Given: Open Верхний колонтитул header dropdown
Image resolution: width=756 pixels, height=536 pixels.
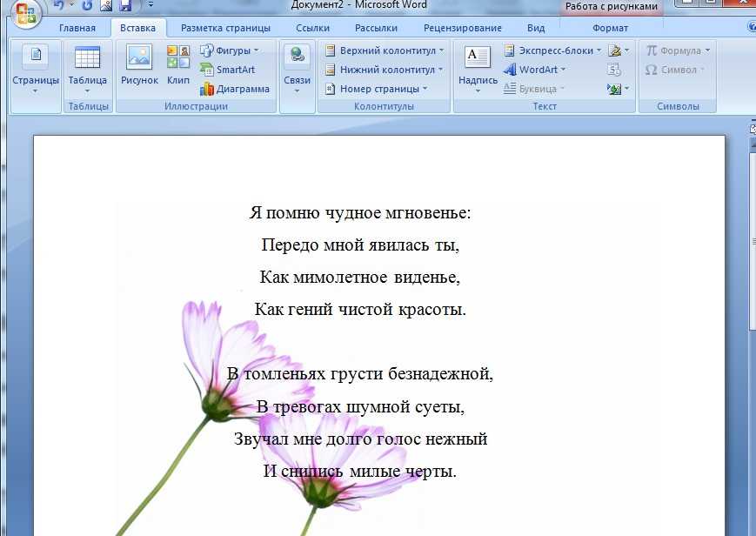Looking at the screenshot, I should click(x=385, y=50).
